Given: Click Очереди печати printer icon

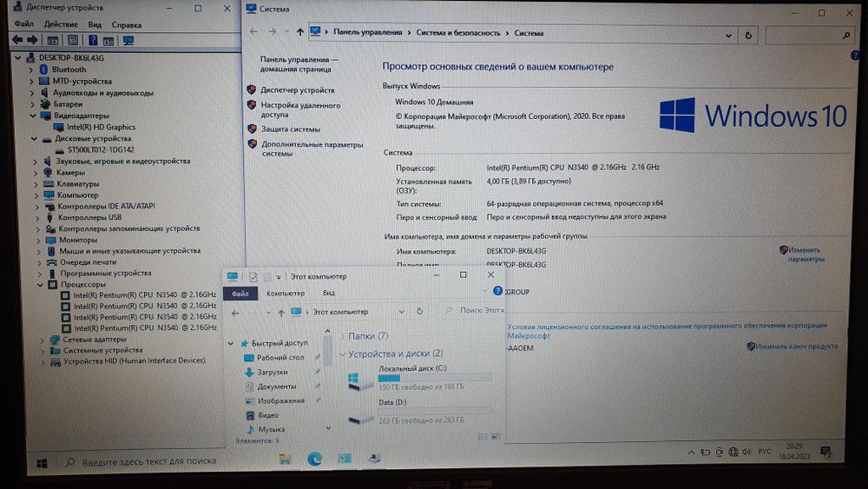Looking at the screenshot, I should click(x=52, y=262).
